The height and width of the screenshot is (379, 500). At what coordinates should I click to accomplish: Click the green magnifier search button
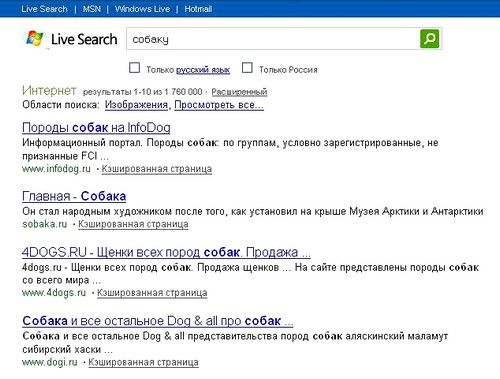coord(429,39)
